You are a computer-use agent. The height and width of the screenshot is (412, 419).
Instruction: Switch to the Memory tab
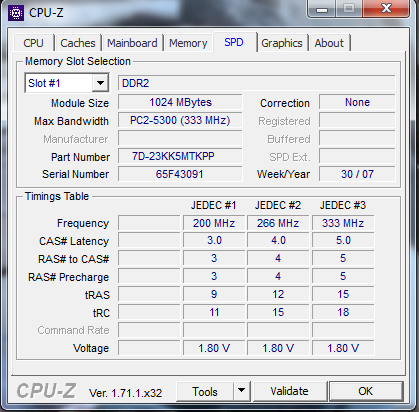tap(188, 43)
